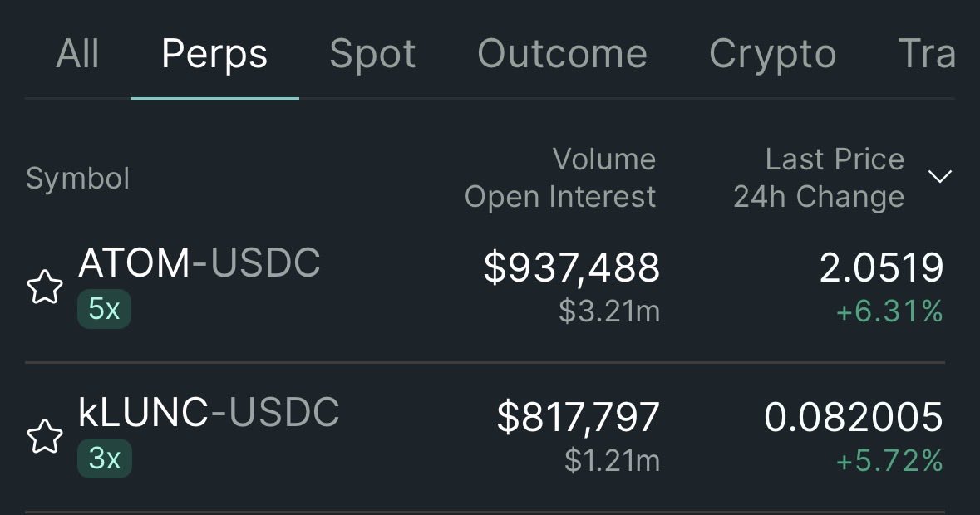Open the ATOM-USDC market row
980x515 pixels.
[x=485, y=287]
